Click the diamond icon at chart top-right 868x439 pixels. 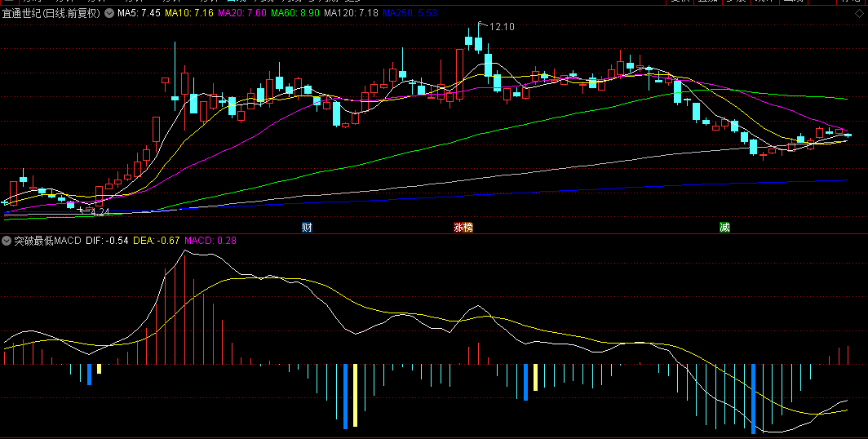(x=858, y=14)
